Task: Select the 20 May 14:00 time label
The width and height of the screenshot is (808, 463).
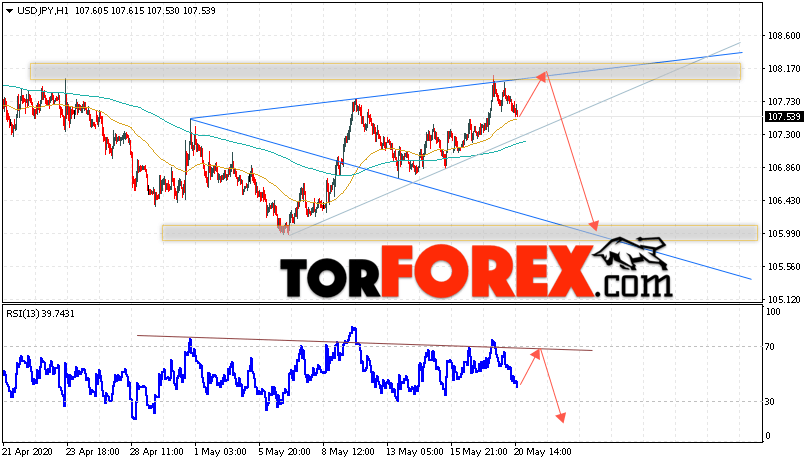Action: 543,452
